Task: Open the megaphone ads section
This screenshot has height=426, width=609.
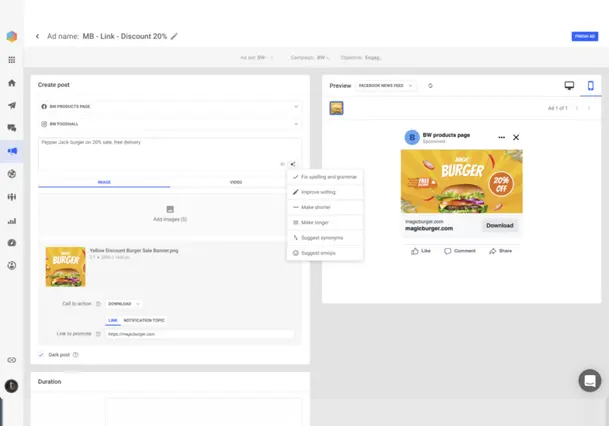Action: (x=12, y=151)
